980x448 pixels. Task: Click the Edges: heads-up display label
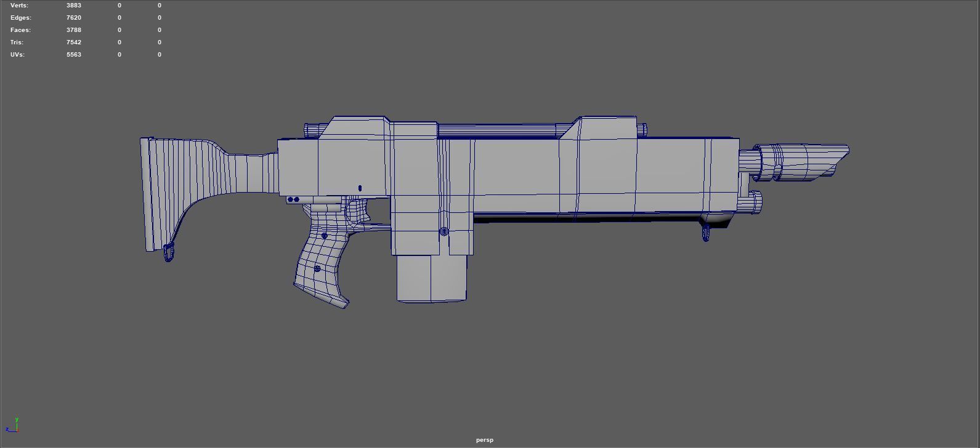pyautogui.click(x=21, y=17)
